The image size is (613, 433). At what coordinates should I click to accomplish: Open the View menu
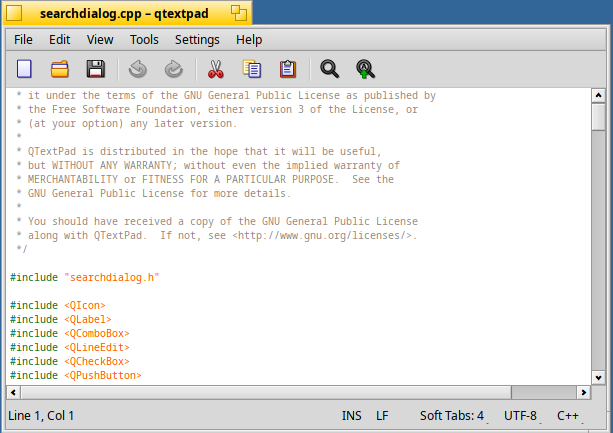click(100, 39)
